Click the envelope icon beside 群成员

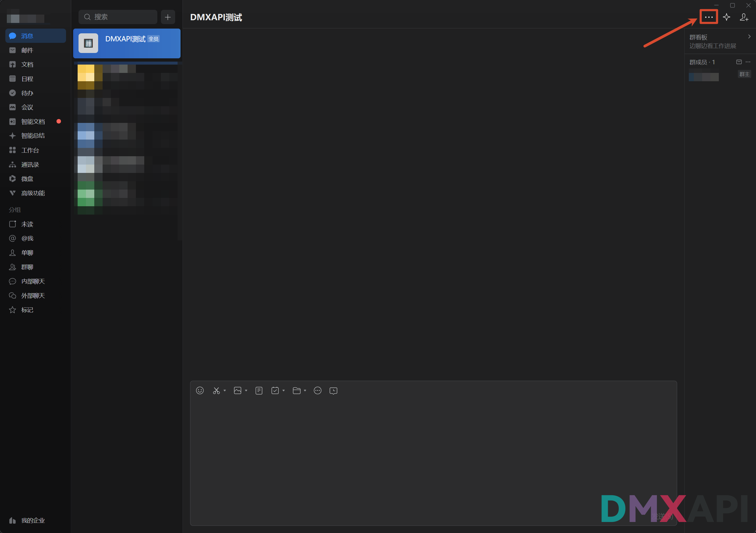tap(739, 62)
